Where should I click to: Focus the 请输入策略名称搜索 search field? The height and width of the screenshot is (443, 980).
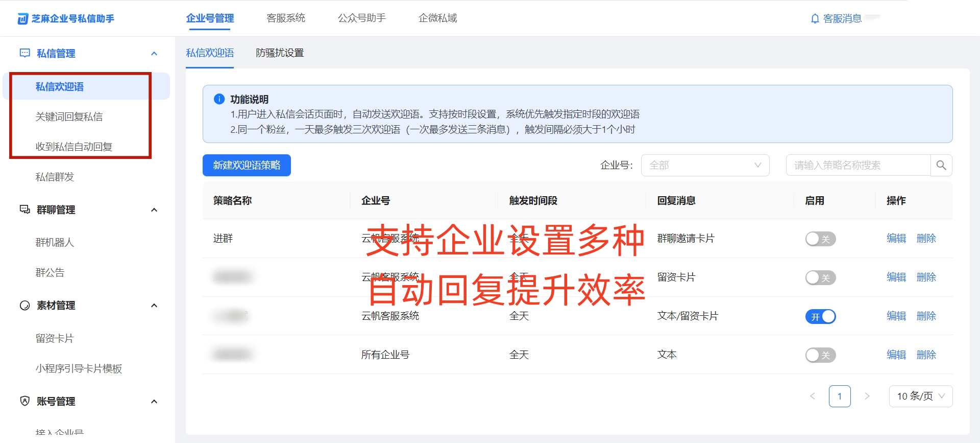[858, 165]
